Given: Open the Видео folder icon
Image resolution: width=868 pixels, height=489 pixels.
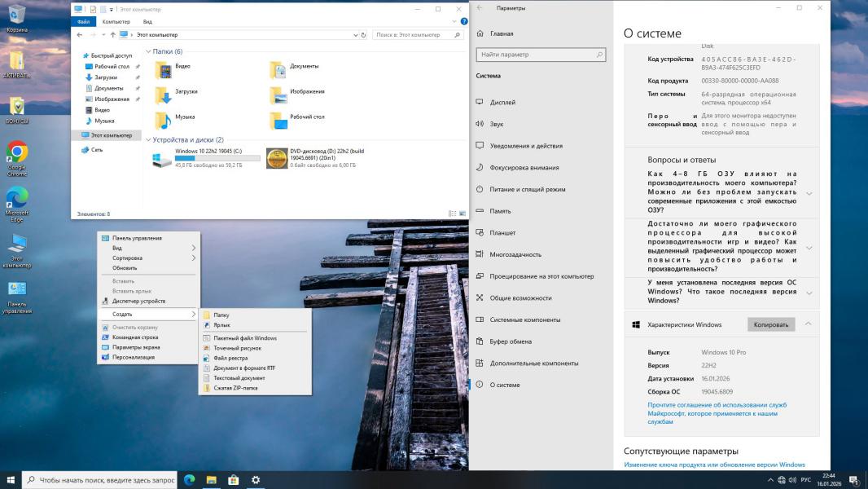Looking at the screenshot, I should point(164,70).
